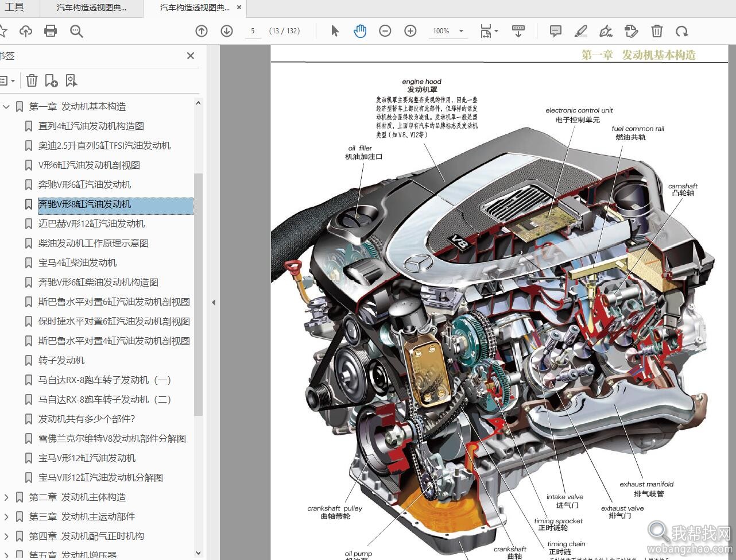Open bookmark 奔驰V形6缸汽油发动机
The width and height of the screenshot is (736, 560).
click(x=84, y=184)
